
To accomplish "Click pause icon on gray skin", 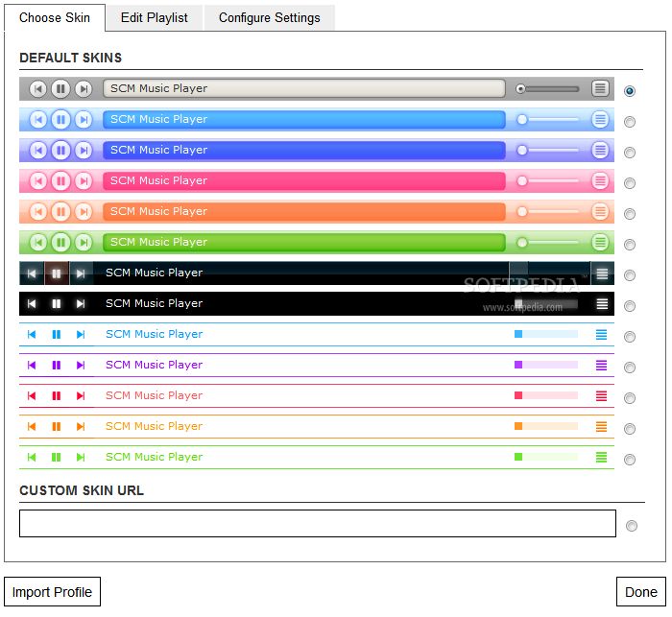I will click(60, 89).
